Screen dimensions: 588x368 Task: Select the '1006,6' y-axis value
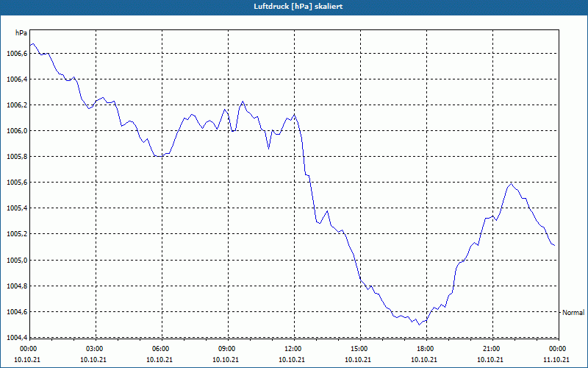[17, 54]
